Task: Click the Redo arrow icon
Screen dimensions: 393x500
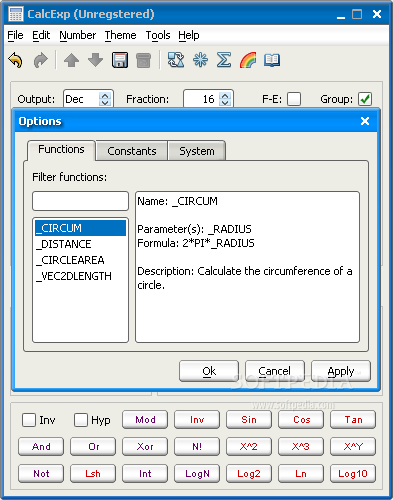Action: pyautogui.click(x=41, y=60)
